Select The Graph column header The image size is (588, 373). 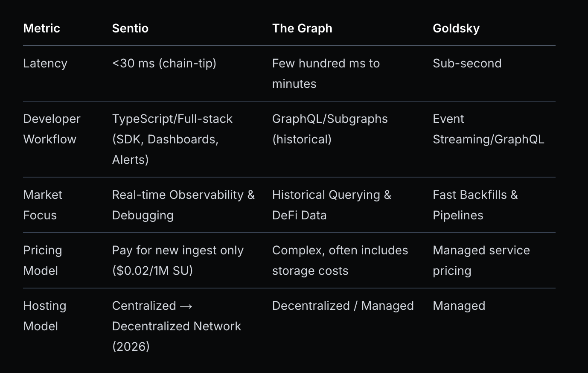click(x=302, y=28)
